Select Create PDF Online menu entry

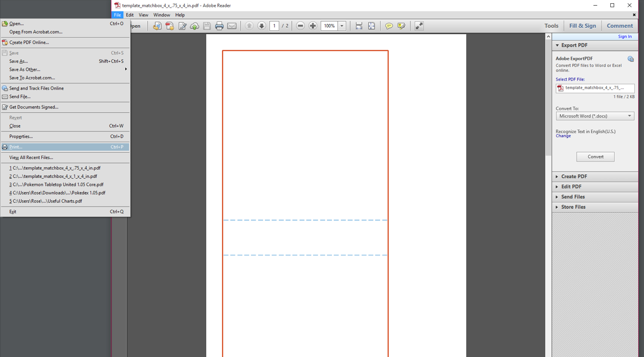(65, 42)
